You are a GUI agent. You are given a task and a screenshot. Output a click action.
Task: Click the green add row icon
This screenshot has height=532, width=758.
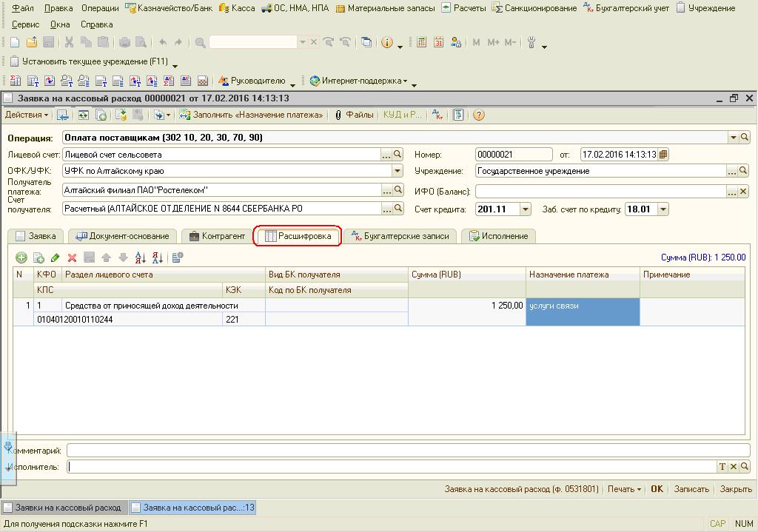tap(21, 257)
